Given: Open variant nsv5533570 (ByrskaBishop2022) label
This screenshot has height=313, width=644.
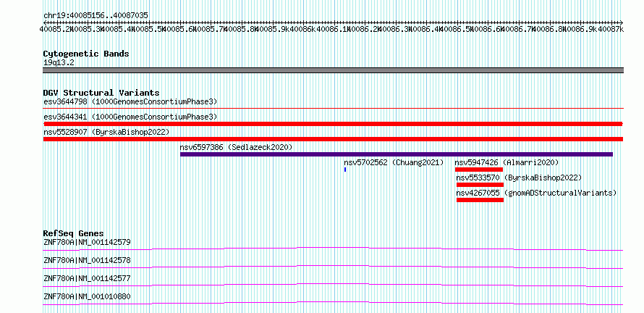Looking at the screenshot, I should (x=519, y=178).
